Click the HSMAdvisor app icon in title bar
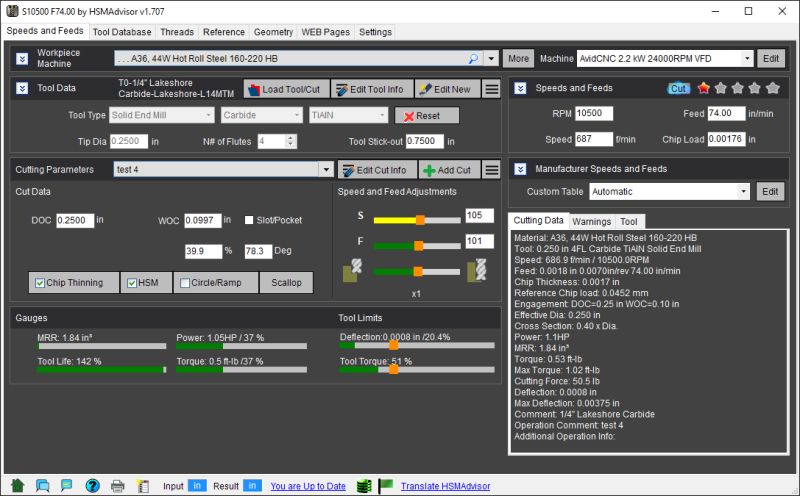Screen dimensions: 800x496 click(x=12, y=11)
